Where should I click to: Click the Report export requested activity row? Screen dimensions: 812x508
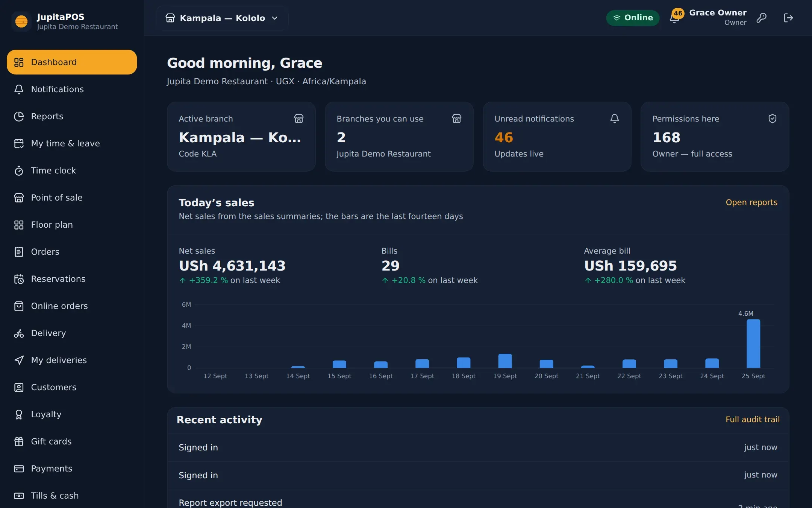(x=478, y=499)
